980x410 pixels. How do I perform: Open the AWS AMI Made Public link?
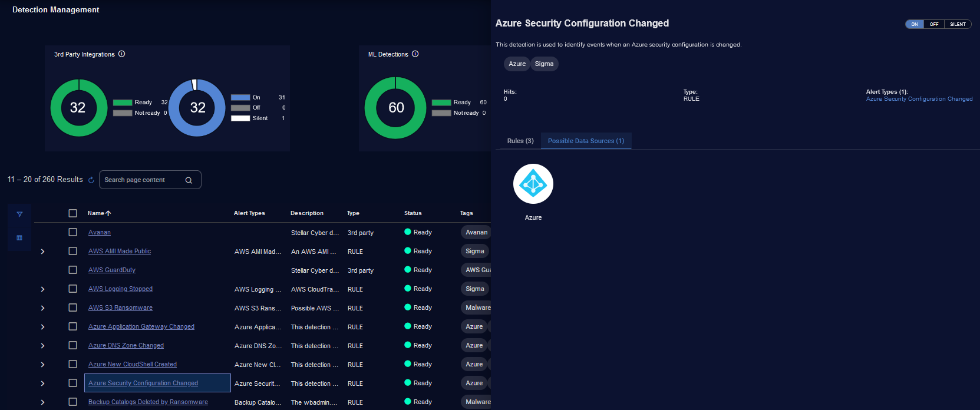[120, 252]
